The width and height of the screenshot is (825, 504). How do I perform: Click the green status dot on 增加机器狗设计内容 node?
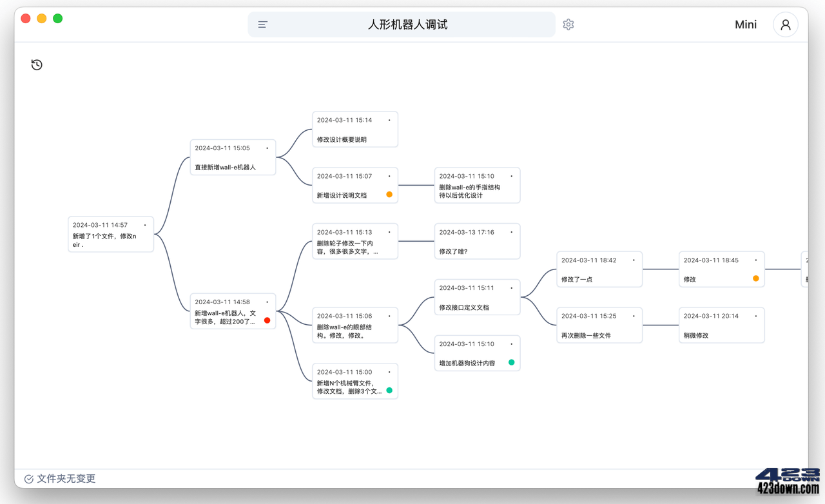tap(512, 362)
